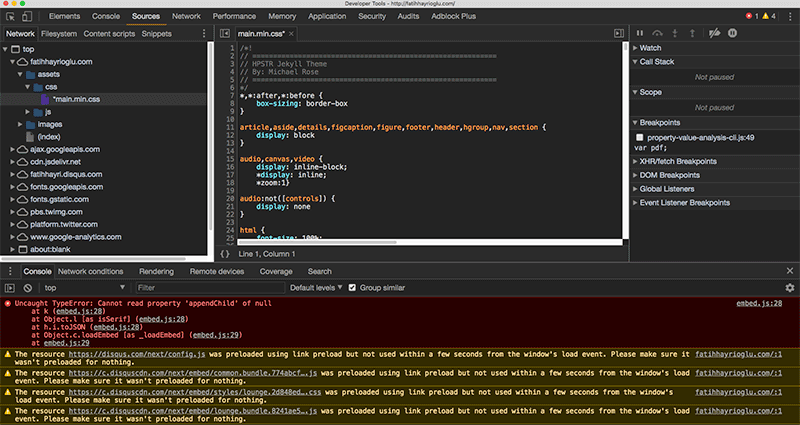Toggle pause on exceptions
The image size is (800, 425).
[x=732, y=33]
